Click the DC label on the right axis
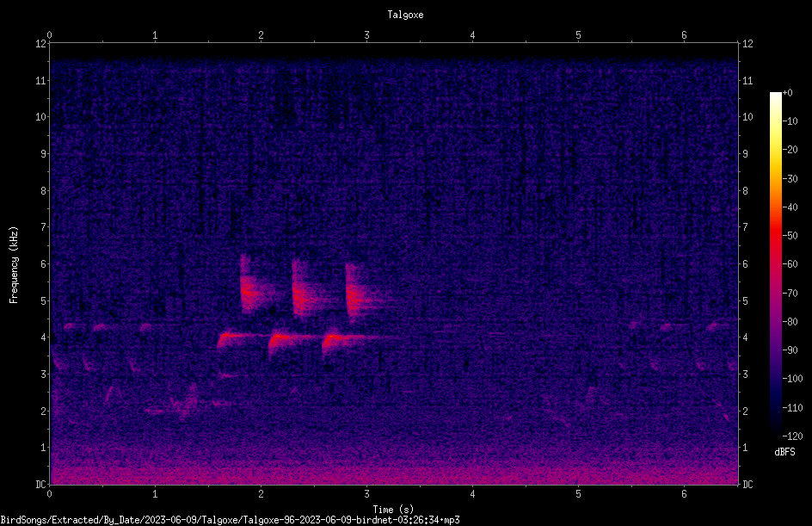 point(747,485)
